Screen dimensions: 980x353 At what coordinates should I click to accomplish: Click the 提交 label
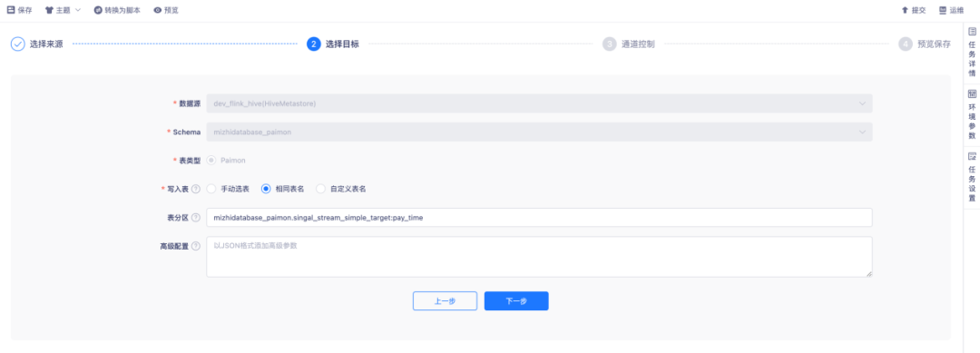918,10
